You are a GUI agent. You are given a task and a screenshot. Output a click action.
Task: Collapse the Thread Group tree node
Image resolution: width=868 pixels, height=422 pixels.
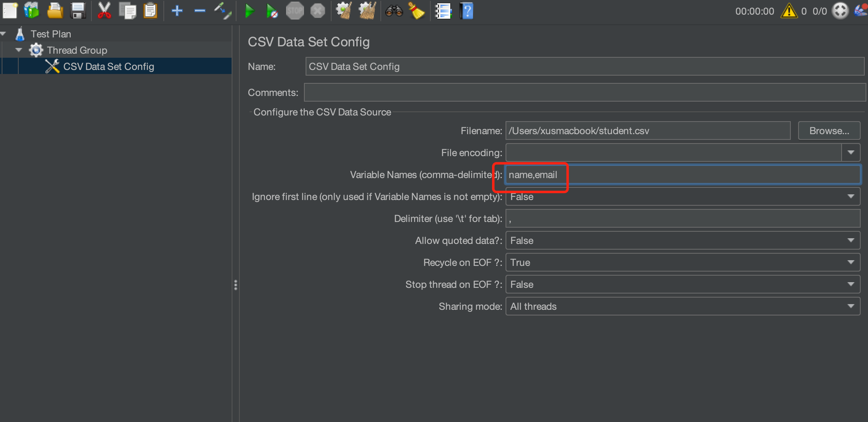19,50
